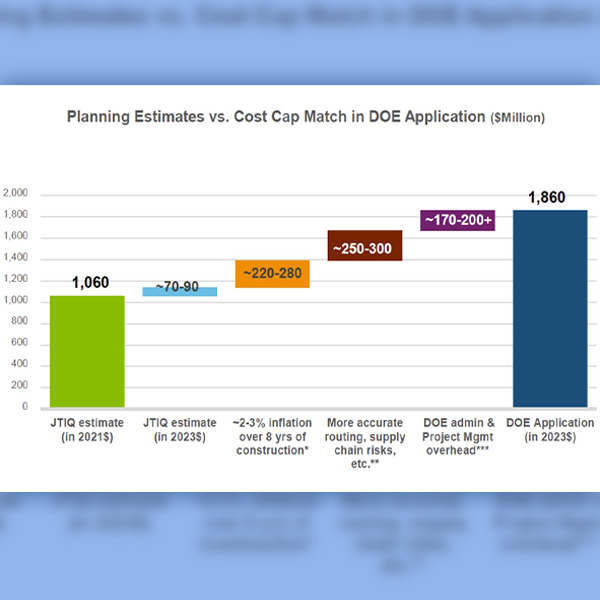Click the 'DOE Application (in 2023$)' axis label
Screen dimensions: 600x600
[x=550, y=430]
